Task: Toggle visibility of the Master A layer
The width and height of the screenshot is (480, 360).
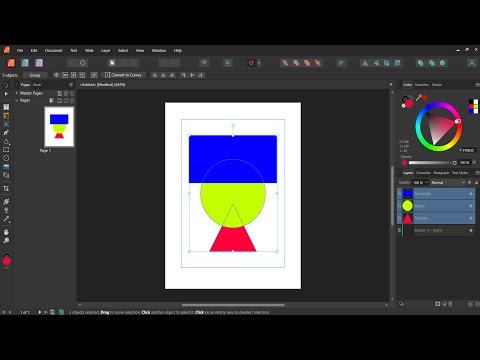Action: pyautogui.click(x=471, y=230)
